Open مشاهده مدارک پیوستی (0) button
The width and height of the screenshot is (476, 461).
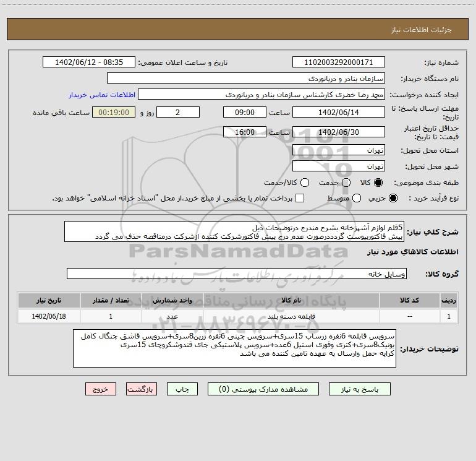[x=263, y=389]
